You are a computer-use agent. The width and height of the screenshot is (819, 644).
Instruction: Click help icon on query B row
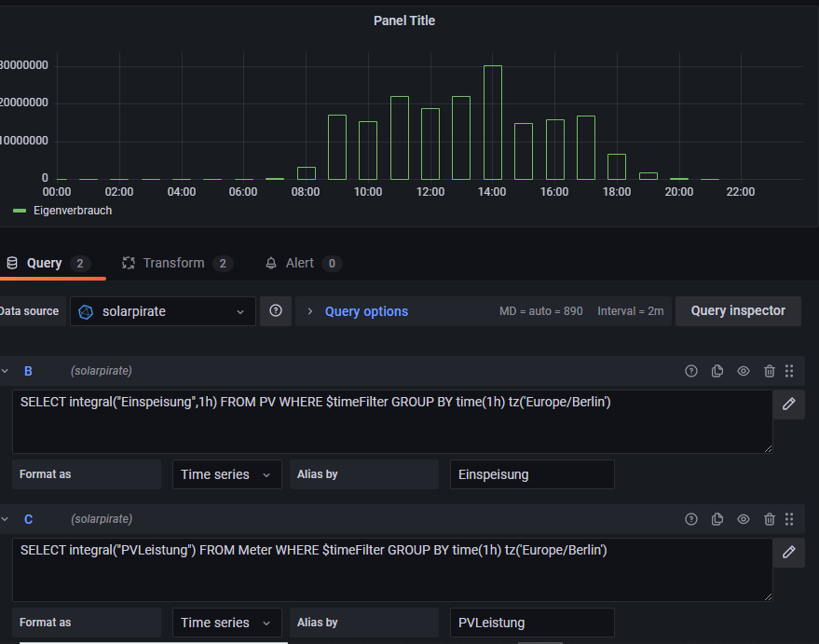tap(690, 371)
